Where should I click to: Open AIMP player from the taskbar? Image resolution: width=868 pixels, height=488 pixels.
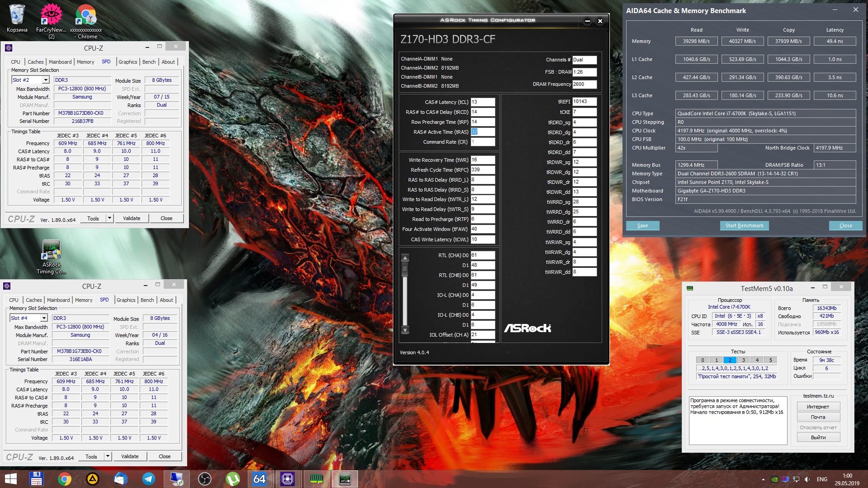coord(93,479)
